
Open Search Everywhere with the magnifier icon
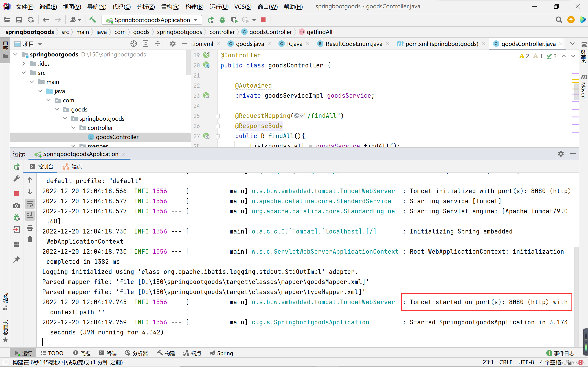pos(559,20)
